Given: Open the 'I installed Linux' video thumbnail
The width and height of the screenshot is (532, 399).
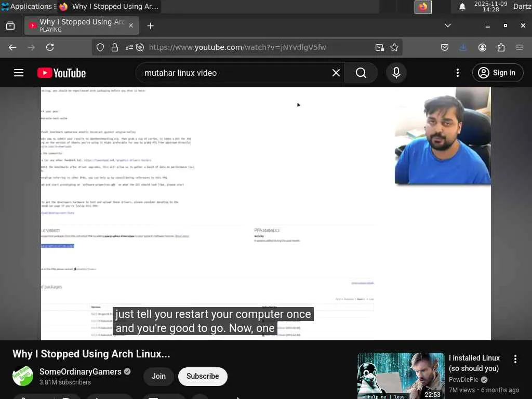Looking at the screenshot, I should 401,376.
